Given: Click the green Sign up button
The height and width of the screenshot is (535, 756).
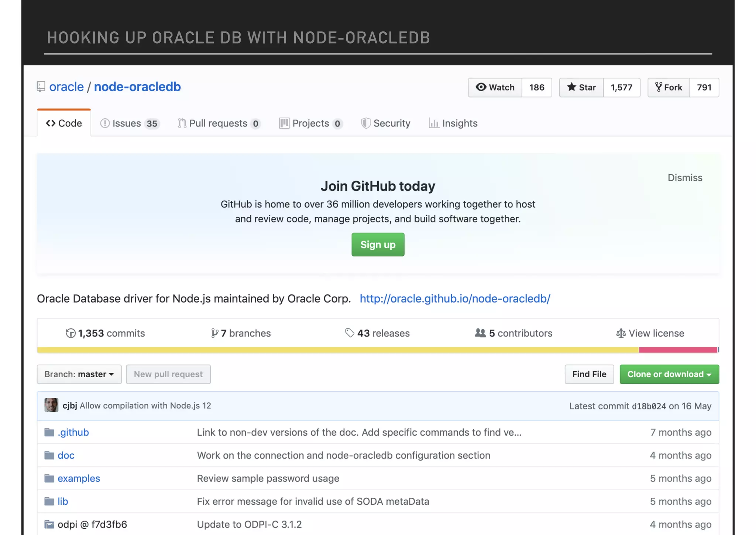Looking at the screenshot, I should click(378, 245).
